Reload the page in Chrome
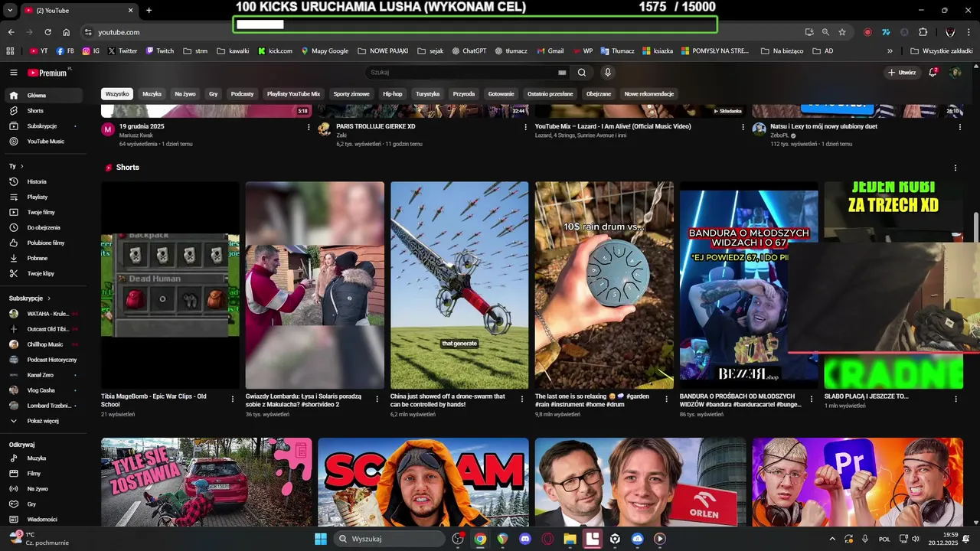 47,32
